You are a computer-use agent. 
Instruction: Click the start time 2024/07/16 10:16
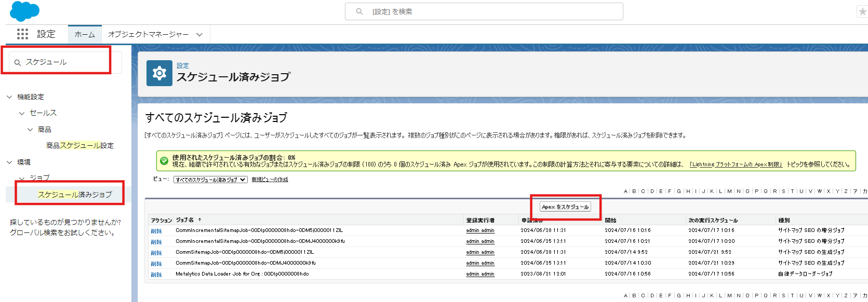click(x=627, y=230)
